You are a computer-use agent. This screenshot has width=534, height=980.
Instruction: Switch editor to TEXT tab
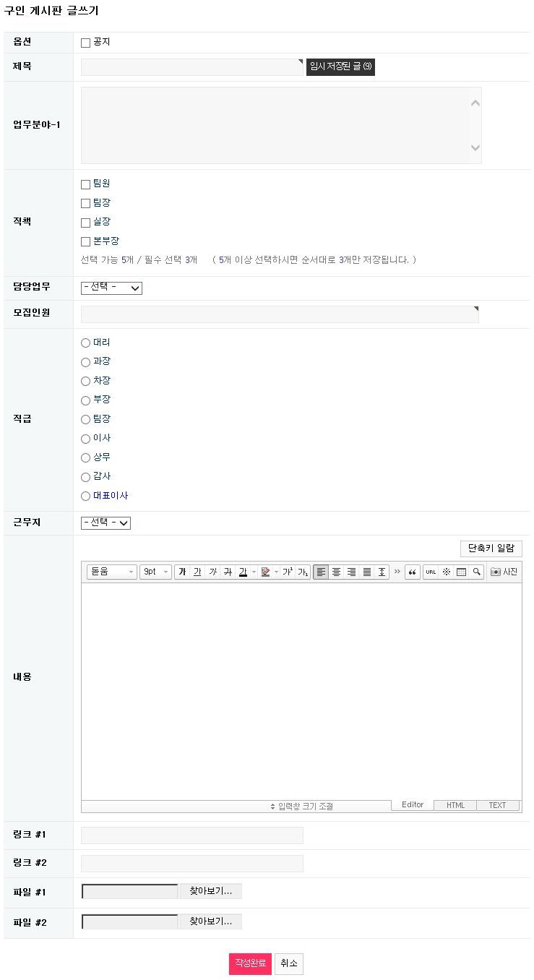pyautogui.click(x=497, y=805)
